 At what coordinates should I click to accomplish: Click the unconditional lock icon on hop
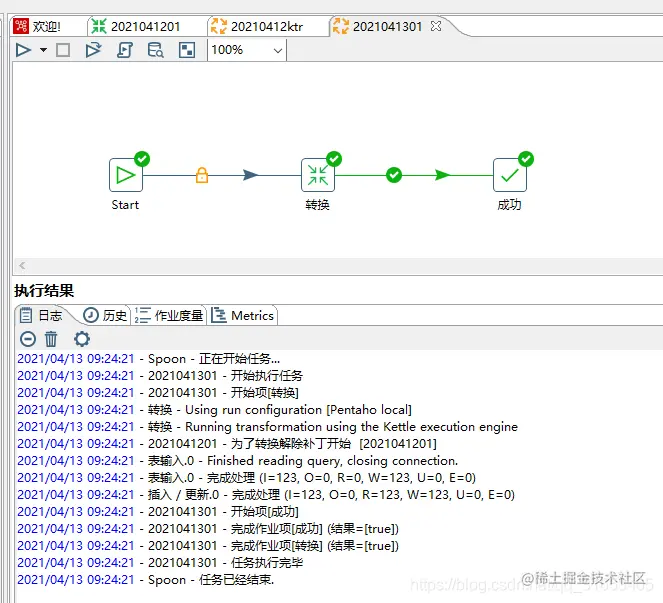coord(202,175)
